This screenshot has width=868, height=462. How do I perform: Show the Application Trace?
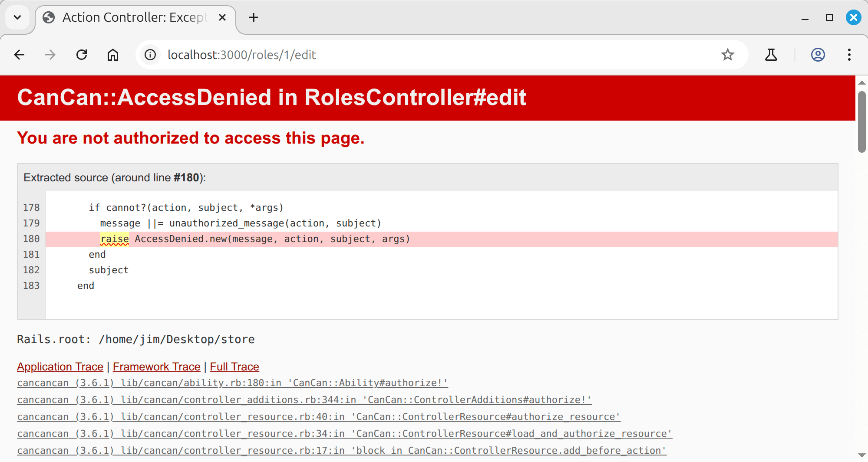click(60, 367)
